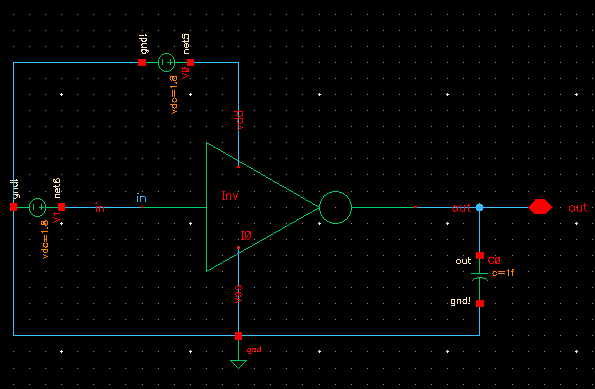Select the vdc=1.8 label of V0

(x=174, y=94)
